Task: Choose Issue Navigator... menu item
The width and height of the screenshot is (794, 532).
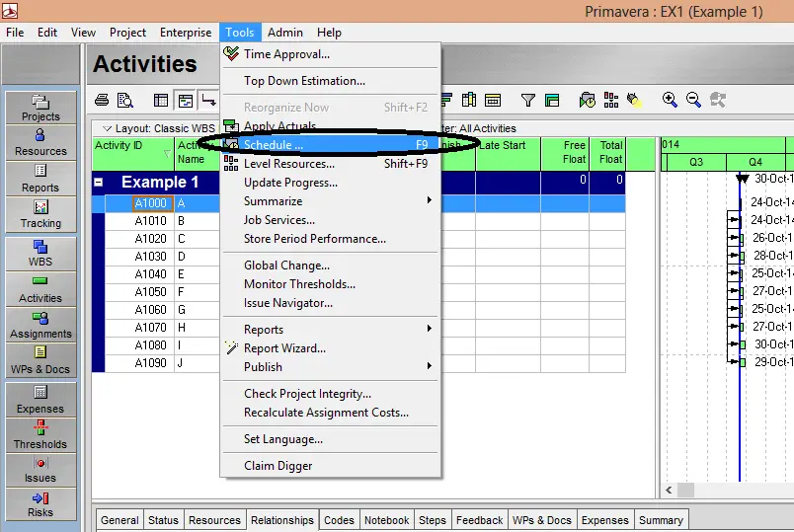Action: [330, 303]
